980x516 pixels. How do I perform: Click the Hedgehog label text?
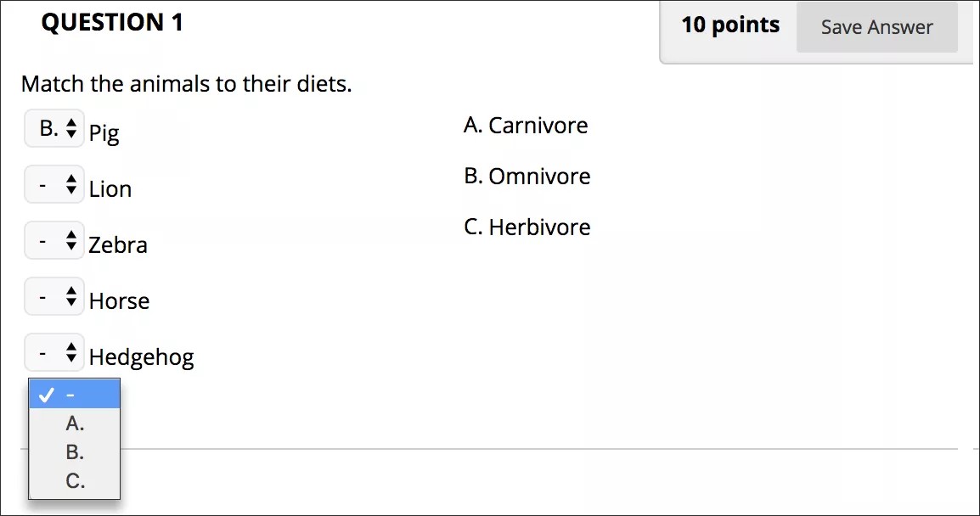[141, 357]
